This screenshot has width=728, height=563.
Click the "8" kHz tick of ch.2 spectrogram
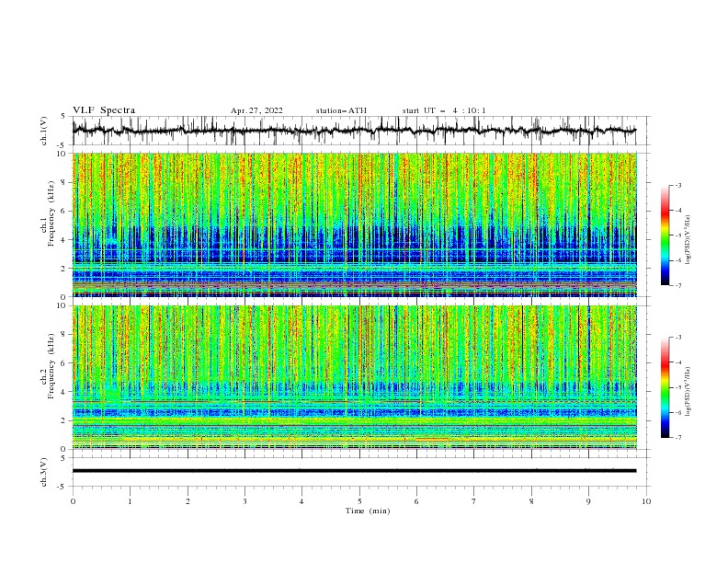64,335
